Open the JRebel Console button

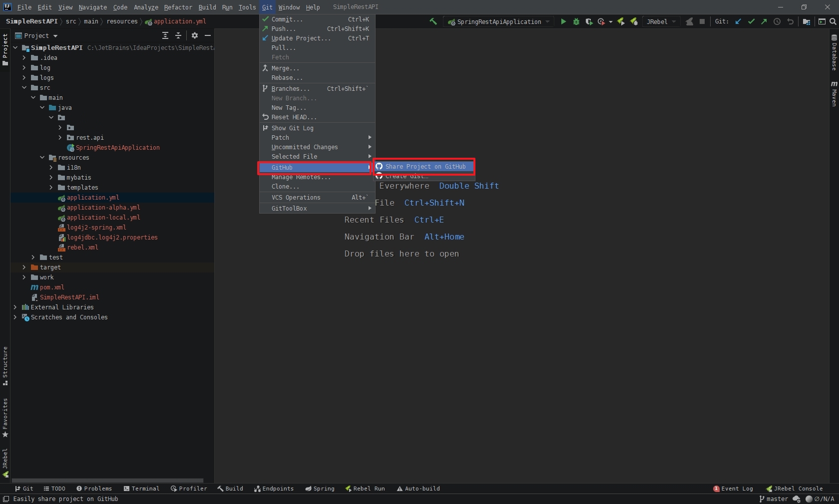pyautogui.click(x=794, y=489)
